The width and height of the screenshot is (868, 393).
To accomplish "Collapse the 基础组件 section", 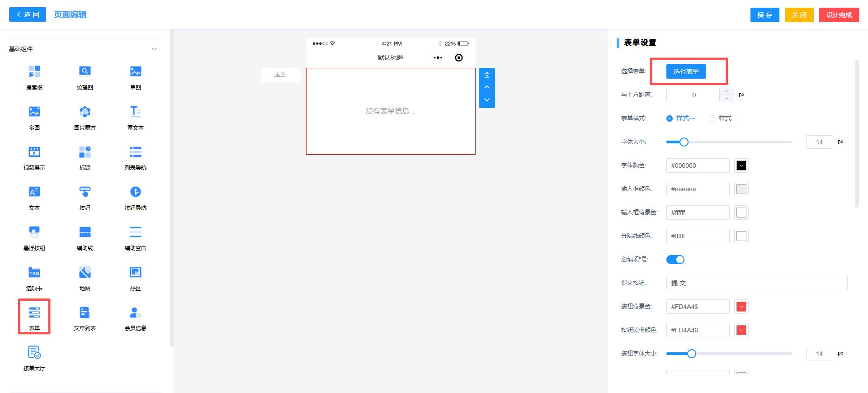I will point(154,49).
